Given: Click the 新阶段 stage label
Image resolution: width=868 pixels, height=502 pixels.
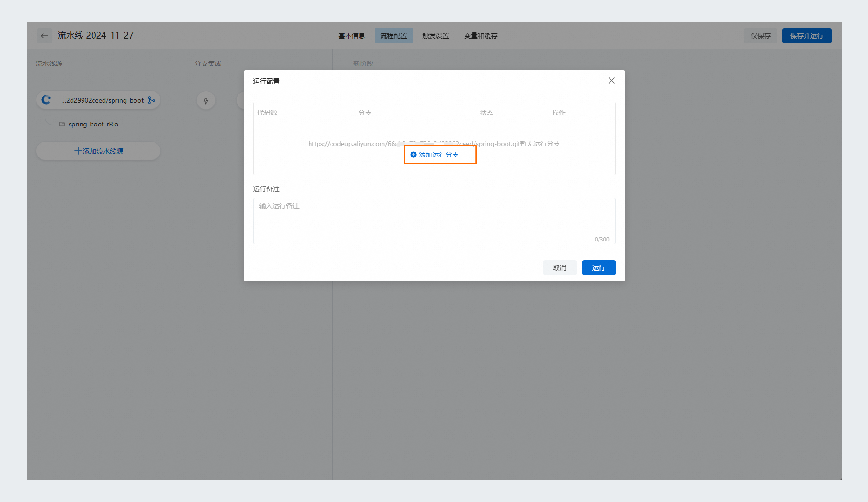Looking at the screenshot, I should tap(363, 63).
